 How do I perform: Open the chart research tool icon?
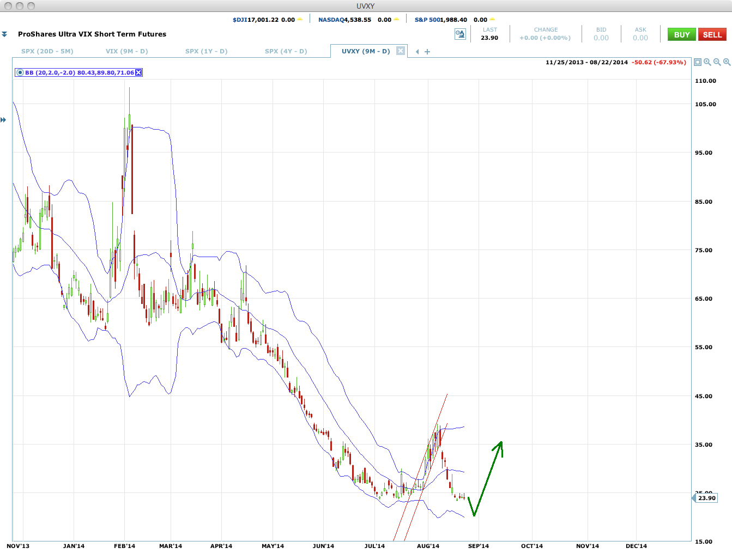click(x=460, y=34)
